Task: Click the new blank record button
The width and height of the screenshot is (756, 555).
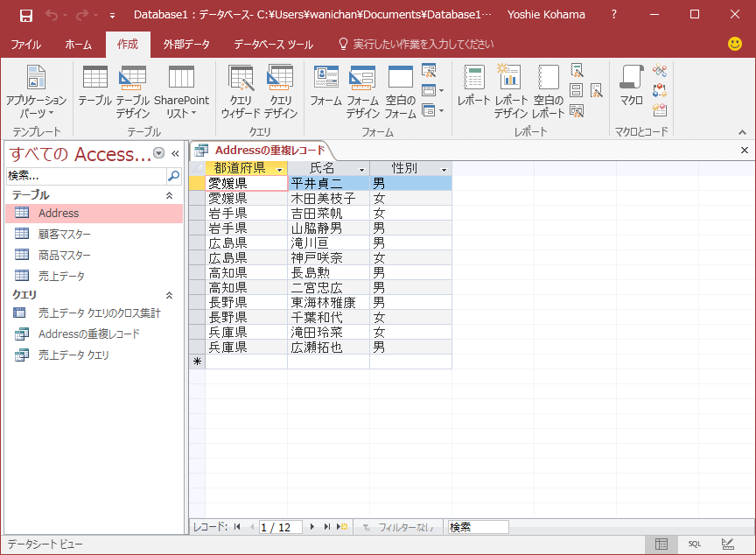Action: pyautogui.click(x=342, y=527)
